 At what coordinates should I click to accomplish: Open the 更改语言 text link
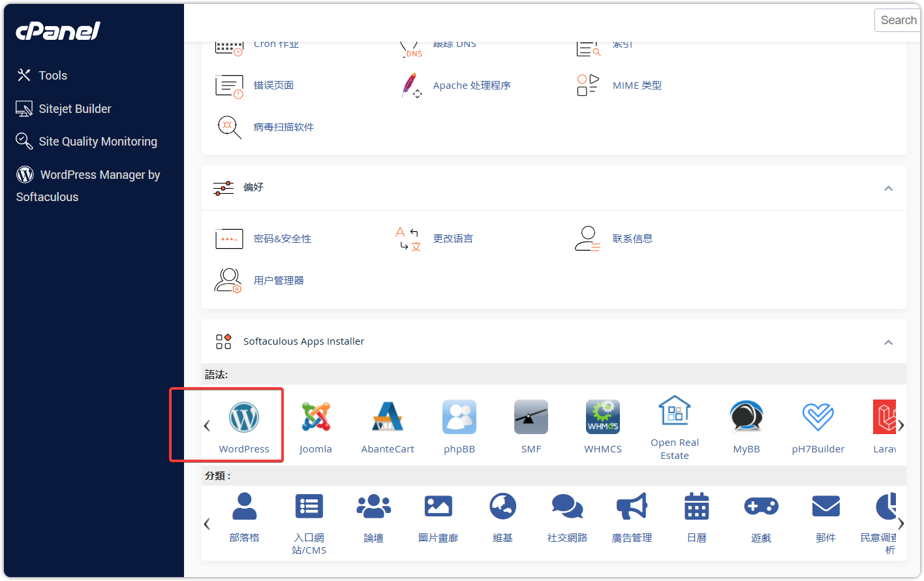click(x=453, y=239)
